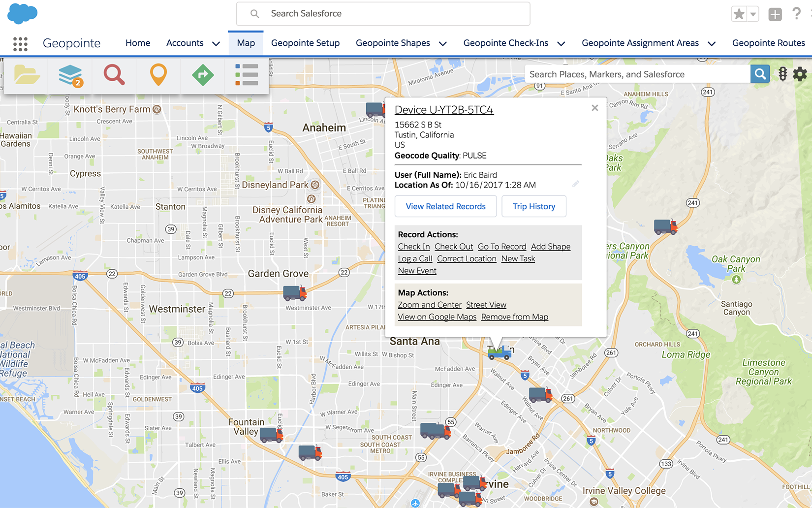Click the blue map search button

760,74
